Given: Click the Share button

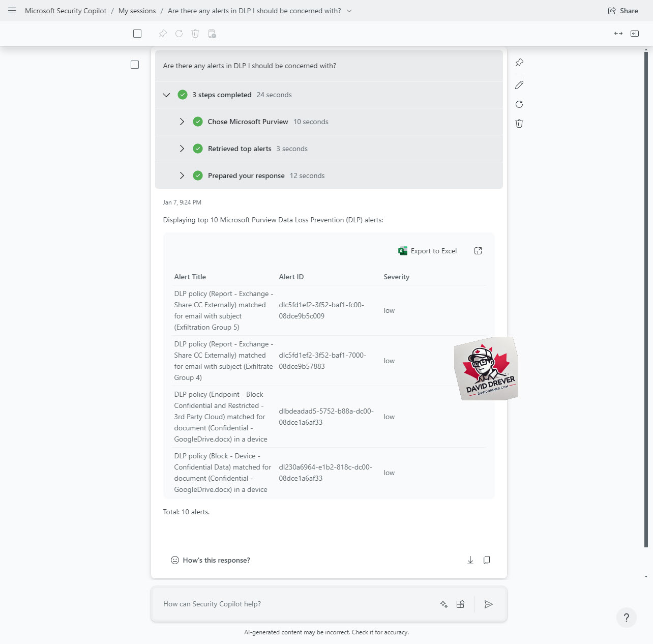Looking at the screenshot, I should 623,11.
